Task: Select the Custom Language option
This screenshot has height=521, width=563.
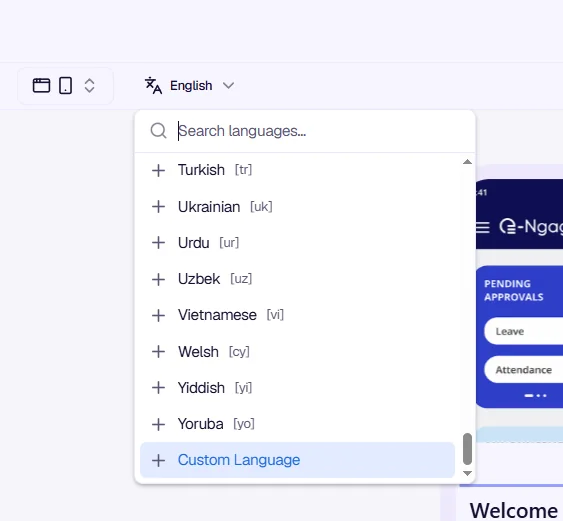Action: tap(297, 460)
